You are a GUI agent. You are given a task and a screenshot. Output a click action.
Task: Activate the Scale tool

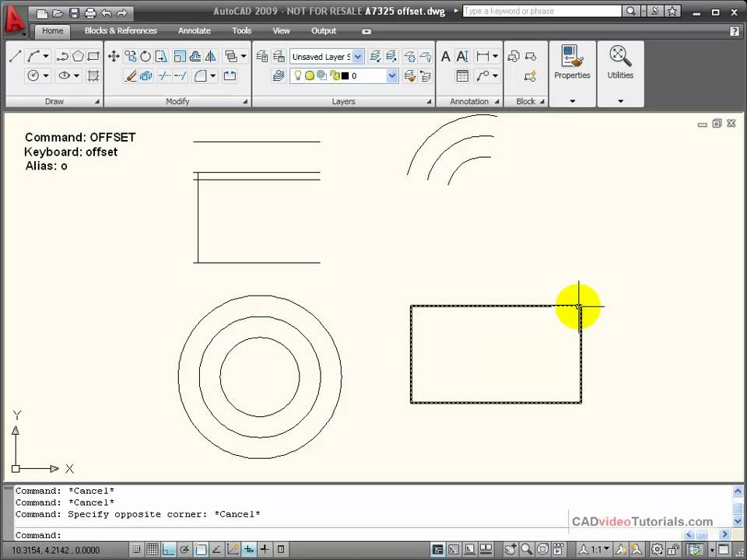click(x=179, y=56)
